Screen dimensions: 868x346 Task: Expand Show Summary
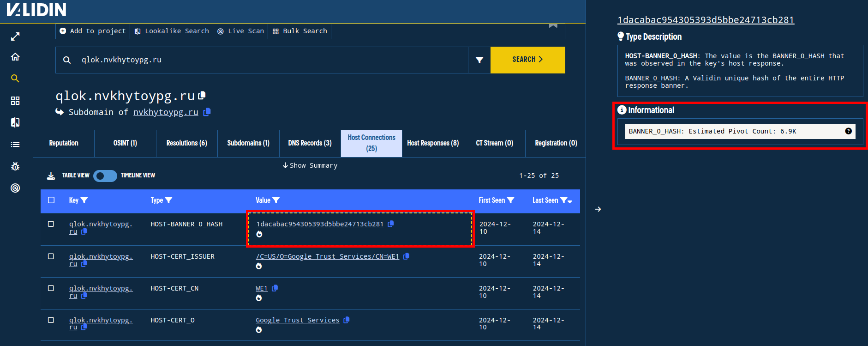point(310,165)
